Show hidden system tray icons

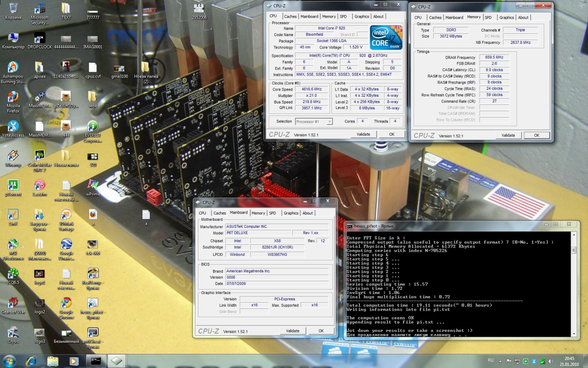pos(500,361)
